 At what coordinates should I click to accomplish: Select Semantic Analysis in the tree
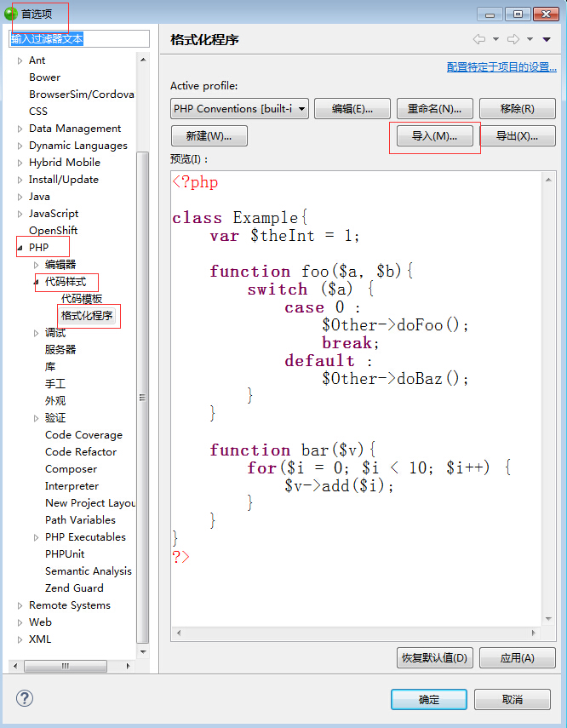point(88,571)
